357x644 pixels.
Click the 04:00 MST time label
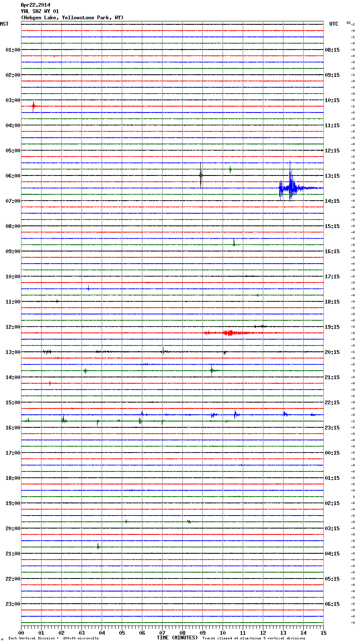coord(13,126)
